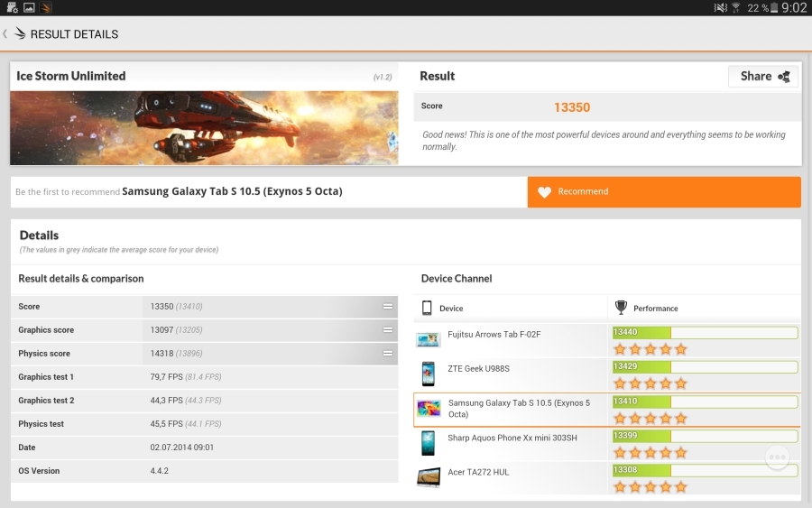This screenshot has height=508, width=812.
Task: Click the Acer TA272 HUL thumbnail
Action: click(x=429, y=477)
